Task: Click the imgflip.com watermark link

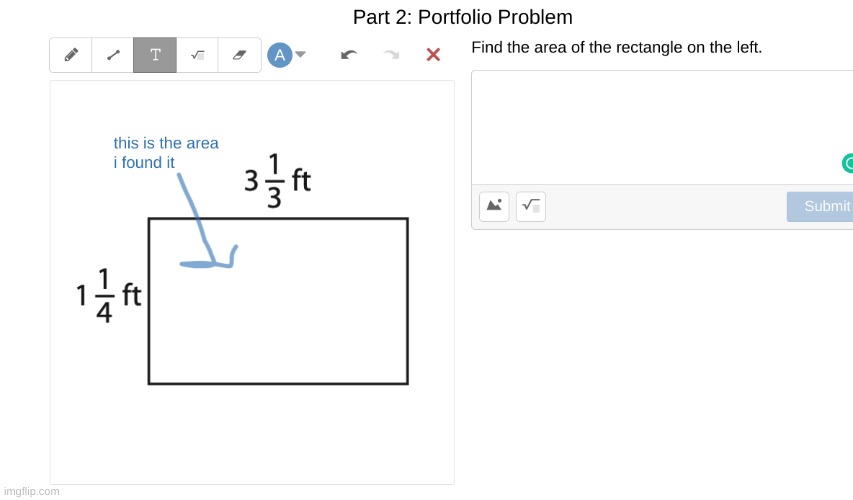Action: click(x=32, y=491)
